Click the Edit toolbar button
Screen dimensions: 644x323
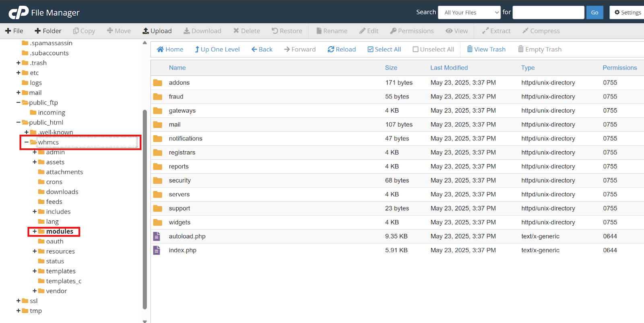point(369,31)
